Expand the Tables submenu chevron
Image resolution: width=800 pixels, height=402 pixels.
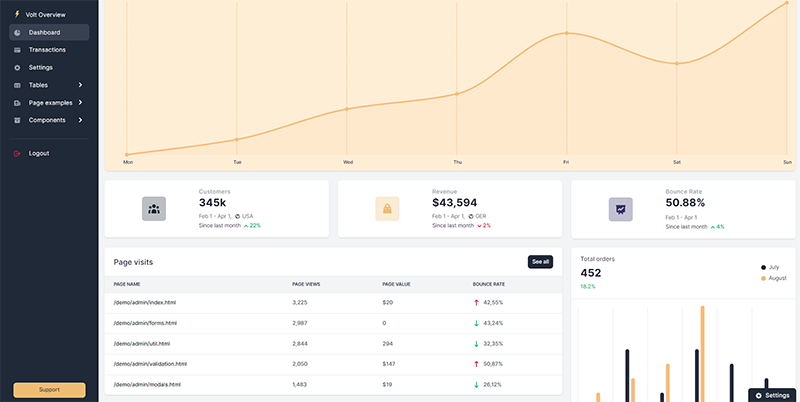pos(80,85)
